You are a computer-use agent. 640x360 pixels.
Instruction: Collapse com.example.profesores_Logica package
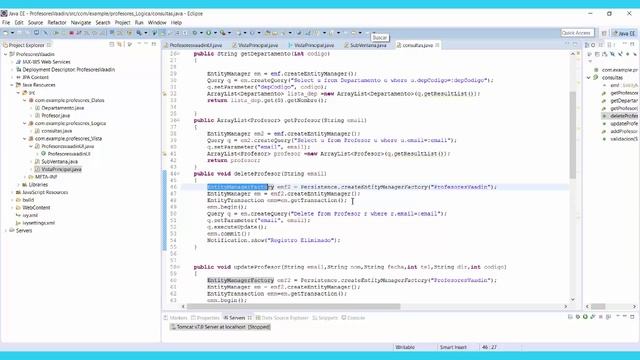pyautogui.click(x=24, y=123)
